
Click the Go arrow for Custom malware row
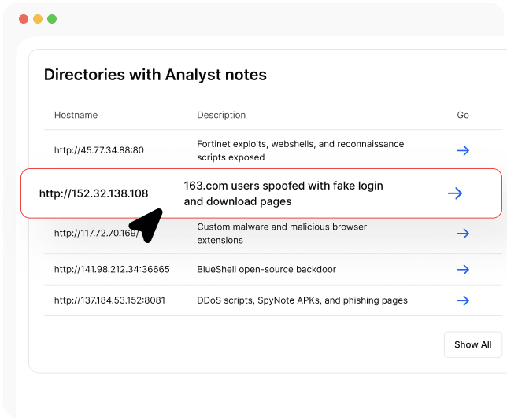click(x=463, y=234)
